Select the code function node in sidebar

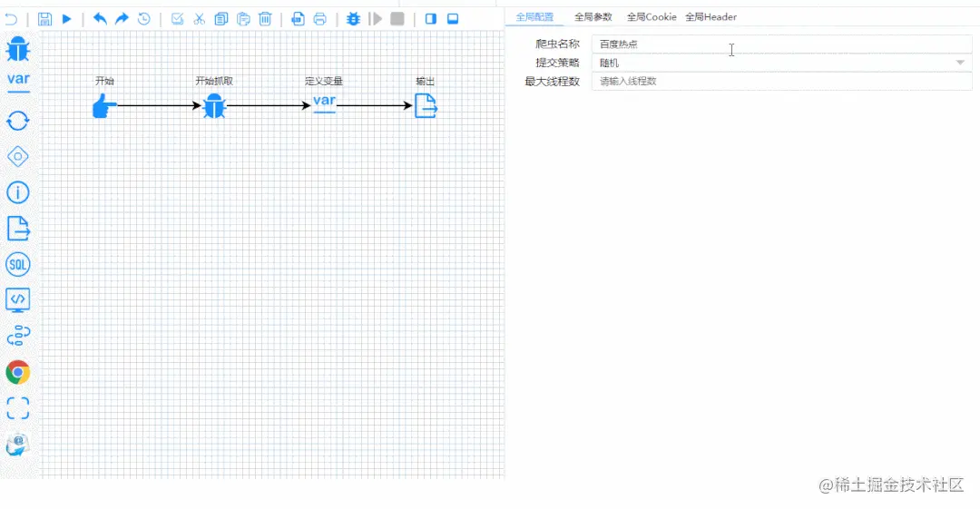point(18,300)
